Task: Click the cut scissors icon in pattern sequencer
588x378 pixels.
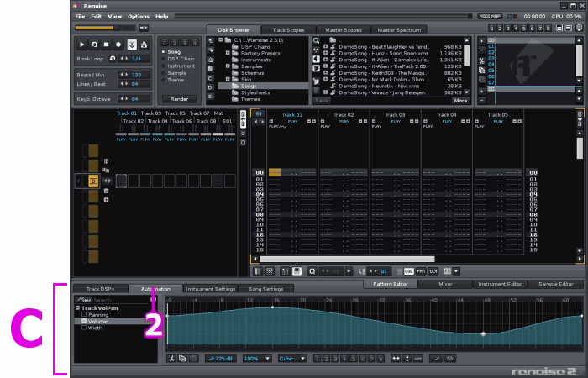Action: (x=482, y=61)
